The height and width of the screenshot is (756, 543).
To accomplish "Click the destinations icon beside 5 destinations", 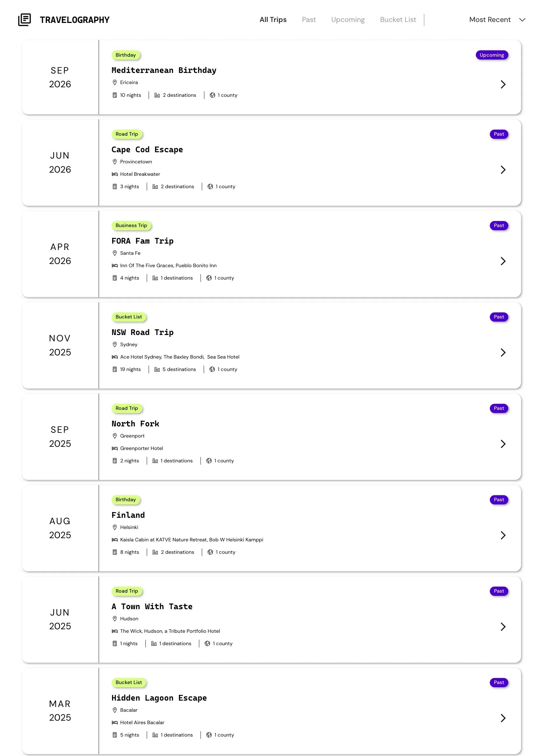I will coord(157,369).
